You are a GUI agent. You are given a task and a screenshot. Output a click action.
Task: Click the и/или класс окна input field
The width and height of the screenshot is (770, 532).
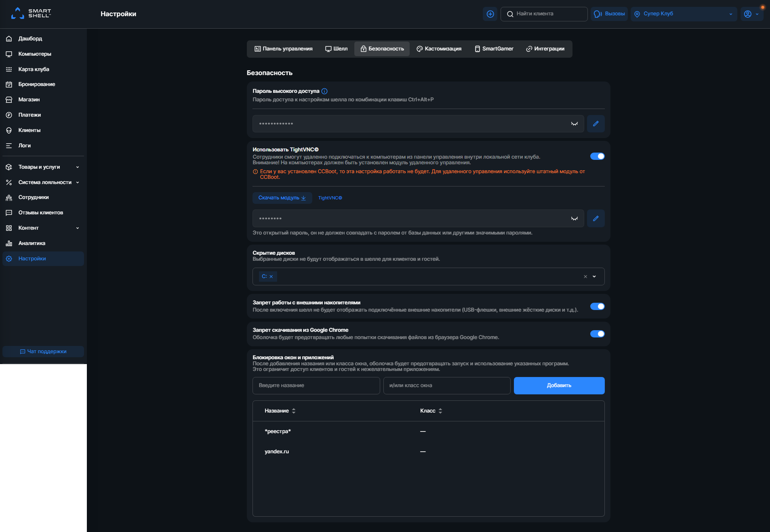[447, 385]
